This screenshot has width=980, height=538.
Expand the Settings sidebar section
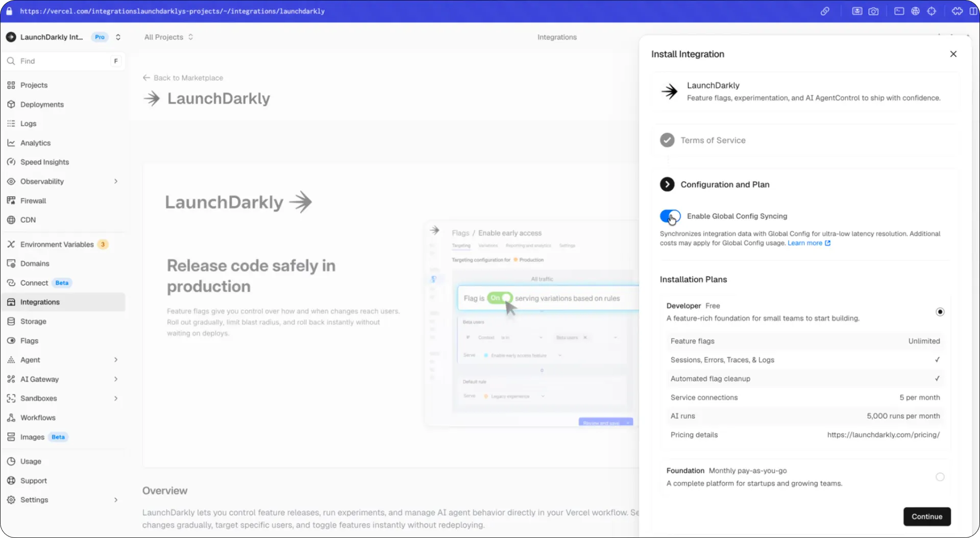116,500
